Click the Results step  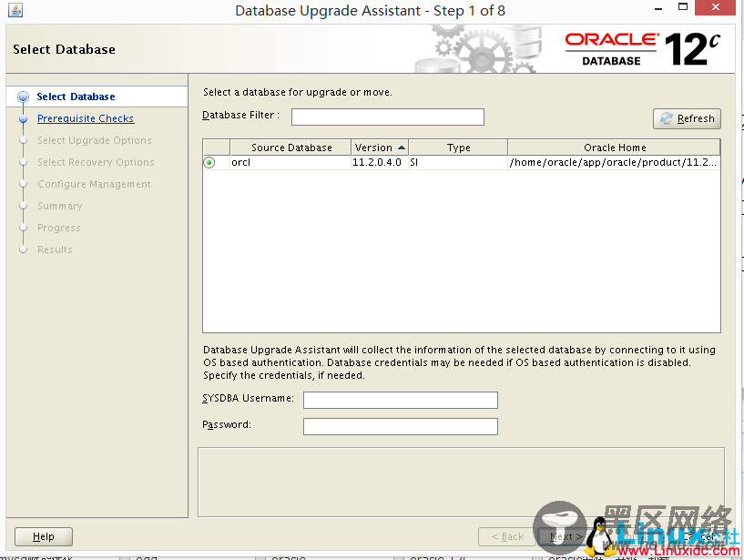tap(55, 249)
